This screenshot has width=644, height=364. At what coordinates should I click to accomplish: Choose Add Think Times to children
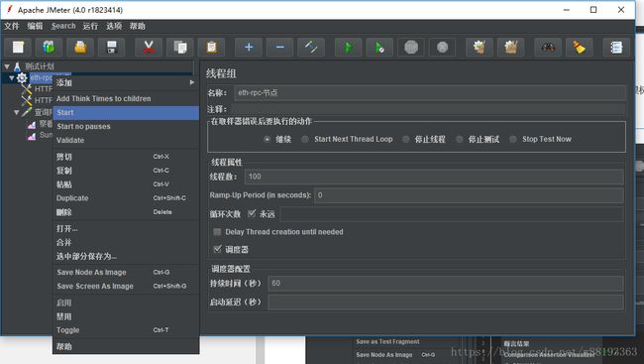126,99
